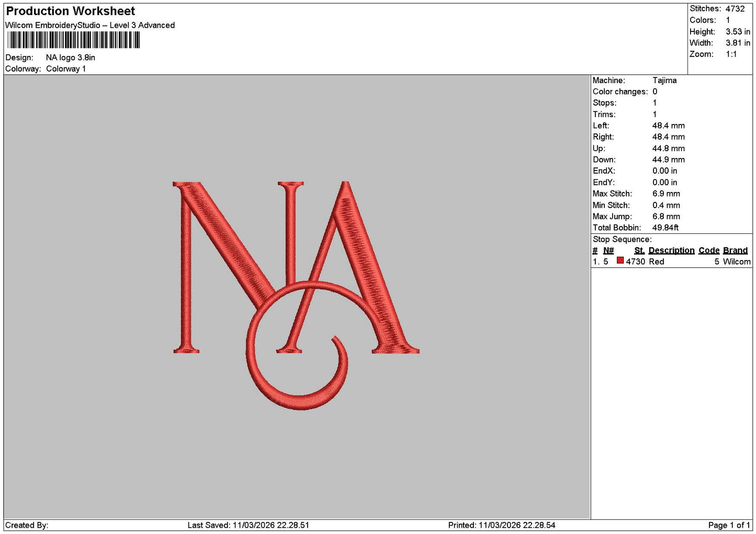The width and height of the screenshot is (756, 534).
Task: Click the Stop Sequence heading
Action: pos(622,240)
